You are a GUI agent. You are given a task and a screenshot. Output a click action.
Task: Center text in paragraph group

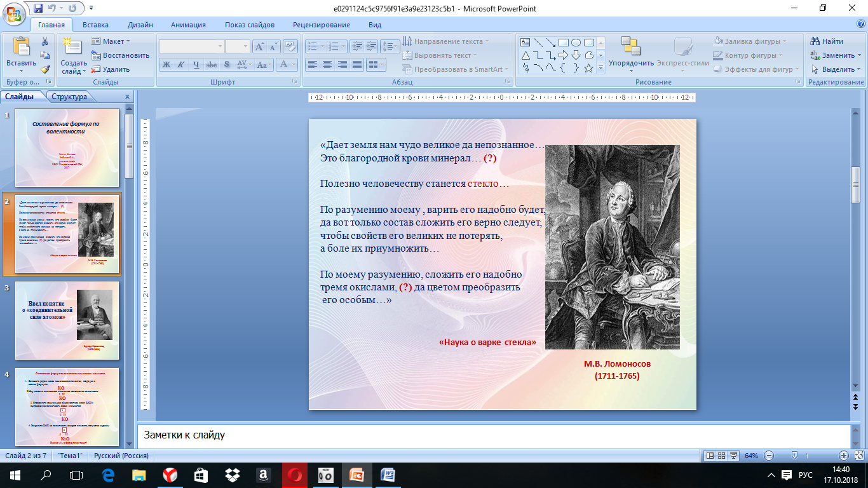click(327, 65)
